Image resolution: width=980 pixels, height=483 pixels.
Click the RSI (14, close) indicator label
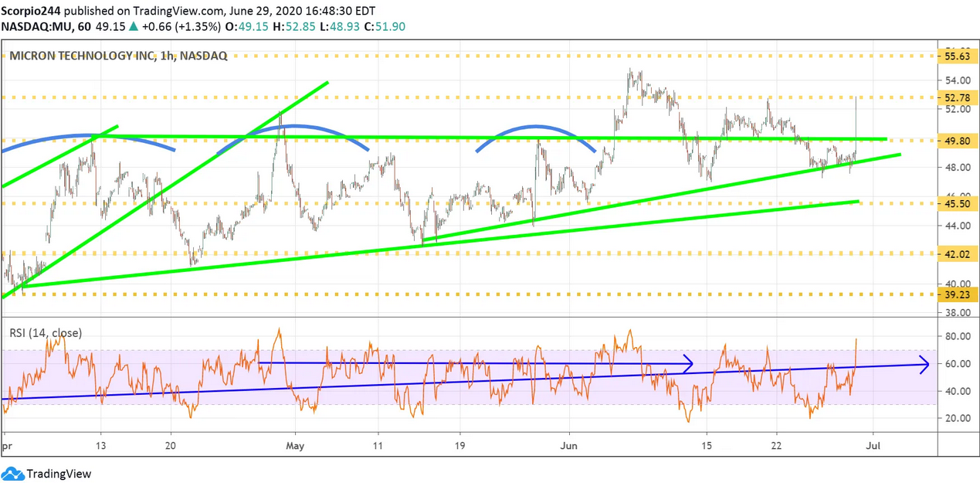tap(46, 333)
